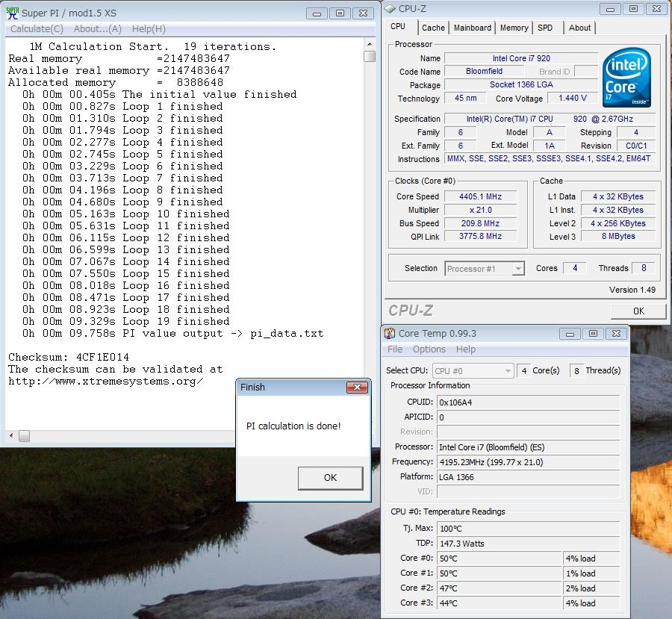Expand the Select CPU dropdown in Core Temp
Viewport: 672px width, 619px height.
pos(473,371)
